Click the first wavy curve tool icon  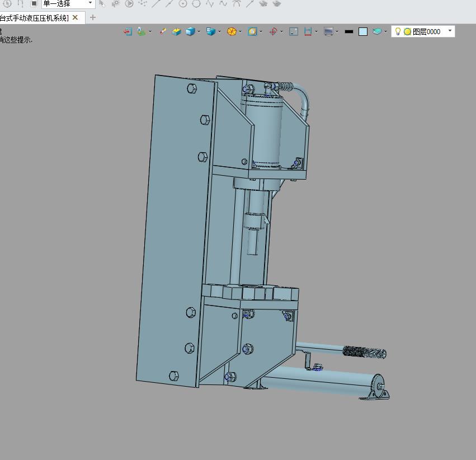[x=210, y=3]
